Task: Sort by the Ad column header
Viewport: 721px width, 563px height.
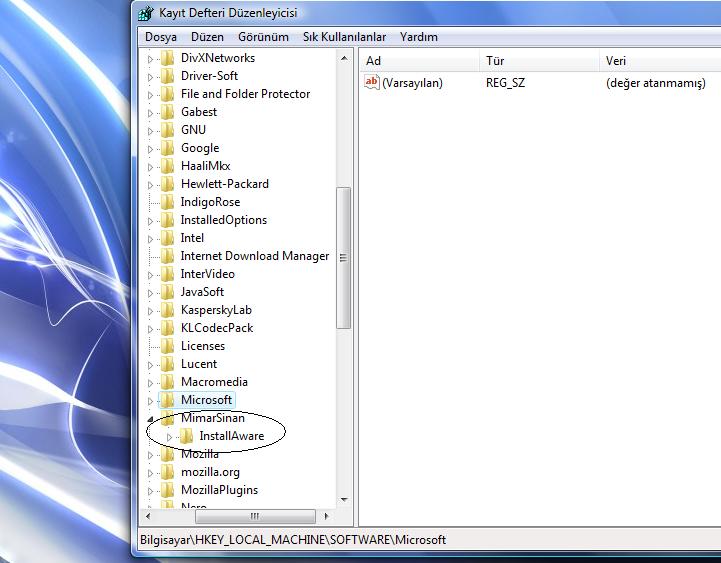Action: pyautogui.click(x=419, y=61)
